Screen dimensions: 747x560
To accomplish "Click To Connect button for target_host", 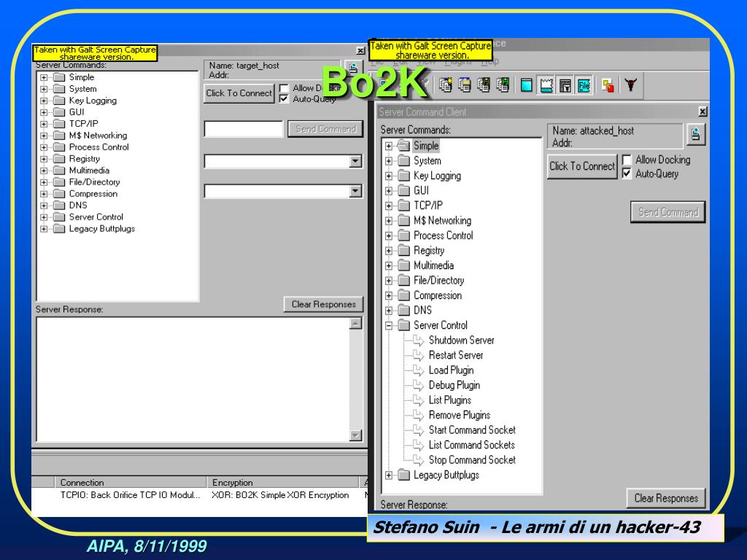I will point(239,93).
